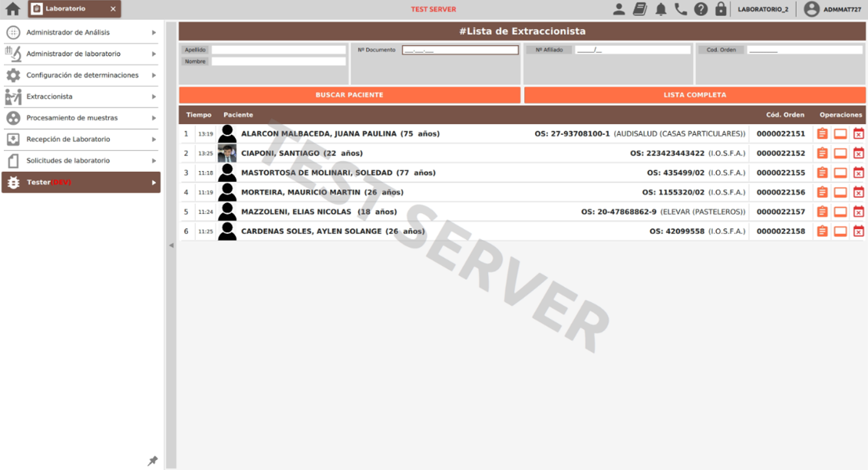Click the address book icon in the top bar
This screenshot has width=868, height=470.
(x=641, y=8)
